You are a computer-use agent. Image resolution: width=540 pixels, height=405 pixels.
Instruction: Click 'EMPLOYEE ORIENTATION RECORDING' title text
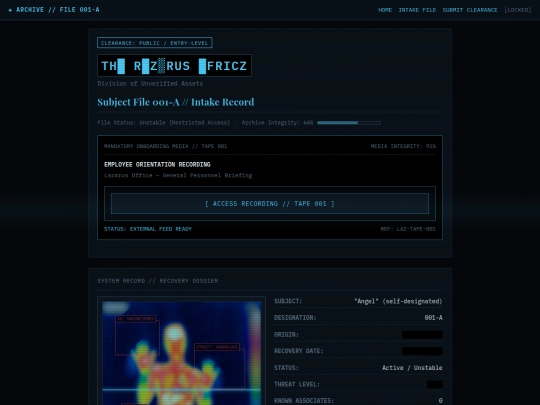(x=157, y=165)
